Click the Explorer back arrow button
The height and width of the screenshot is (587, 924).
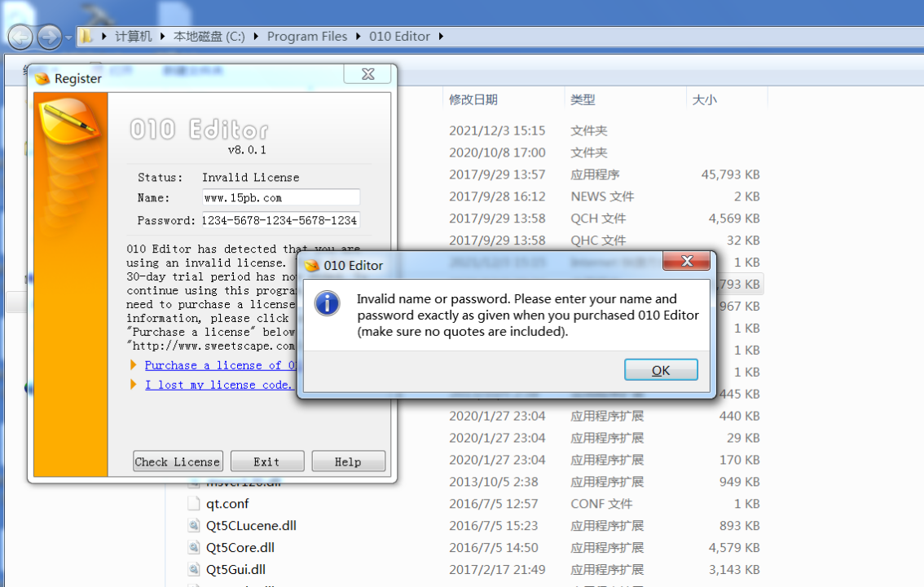point(20,38)
